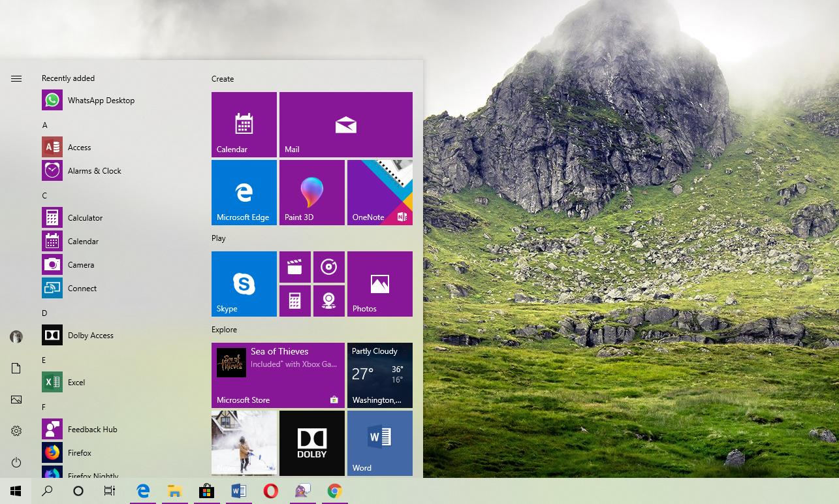Open the Sea of Thieves Microsoft Store tile
This screenshot has height=504, width=839.
tap(277, 375)
